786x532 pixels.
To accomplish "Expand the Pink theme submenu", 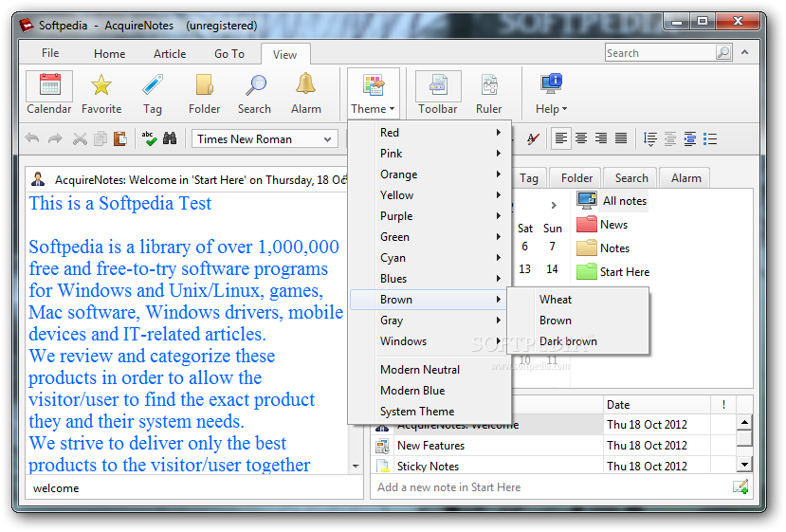I will (430, 154).
